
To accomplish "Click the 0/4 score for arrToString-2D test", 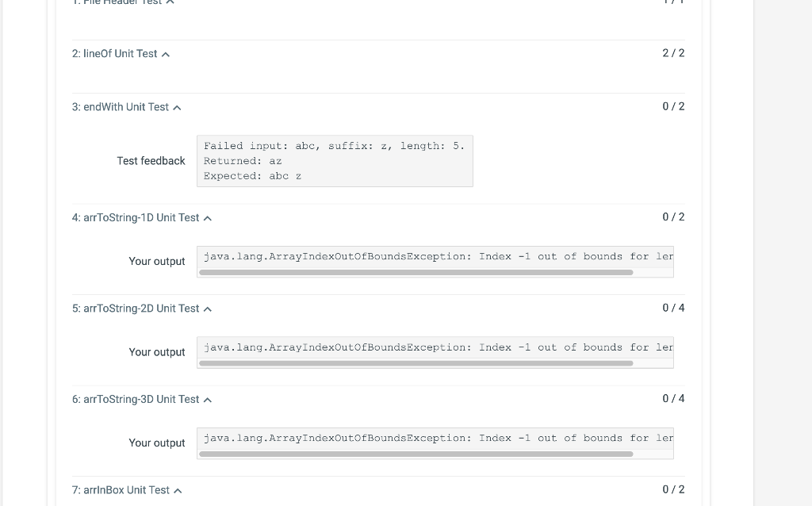I will [x=672, y=308].
